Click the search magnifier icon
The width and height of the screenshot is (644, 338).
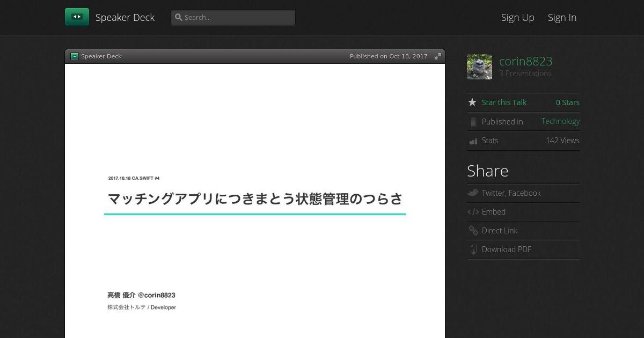(x=179, y=17)
